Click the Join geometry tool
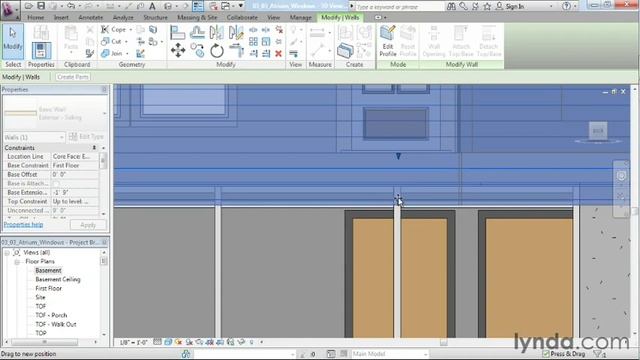The image size is (640, 360). point(112,53)
